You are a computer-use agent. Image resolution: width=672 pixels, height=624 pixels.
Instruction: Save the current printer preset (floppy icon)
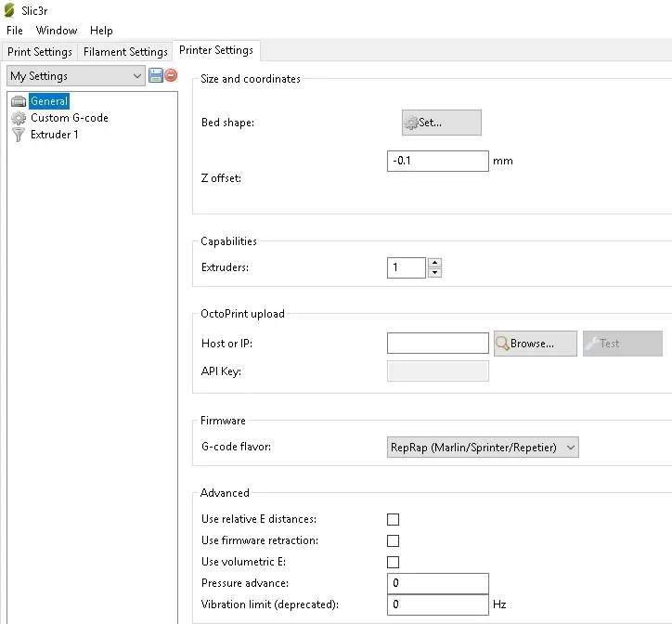tap(156, 75)
